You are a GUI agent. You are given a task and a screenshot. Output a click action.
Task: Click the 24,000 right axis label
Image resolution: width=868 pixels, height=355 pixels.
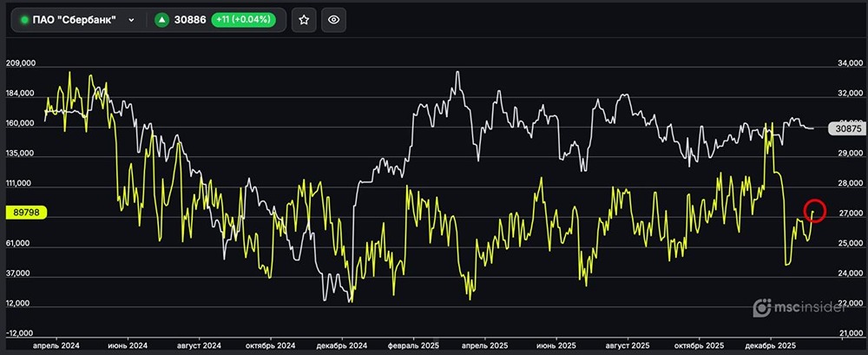tap(849, 273)
